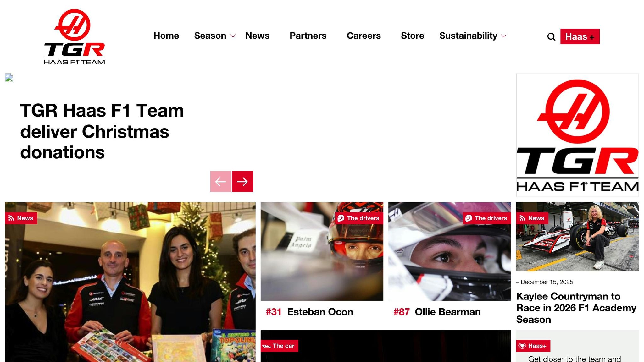Open the Christmas donations headline
This screenshot has height=362, width=644.
click(x=102, y=131)
